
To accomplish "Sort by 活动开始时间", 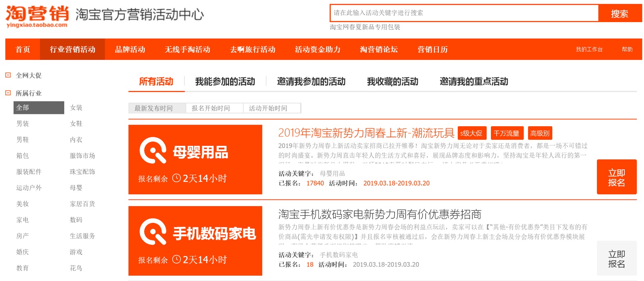I will click(x=272, y=108).
